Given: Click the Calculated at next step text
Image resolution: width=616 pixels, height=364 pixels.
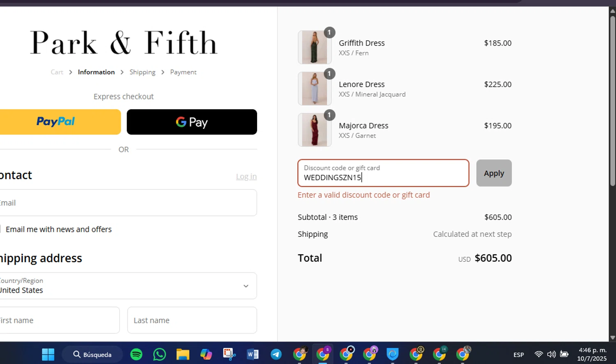Looking at the screenshot, I should click(472, 234).
